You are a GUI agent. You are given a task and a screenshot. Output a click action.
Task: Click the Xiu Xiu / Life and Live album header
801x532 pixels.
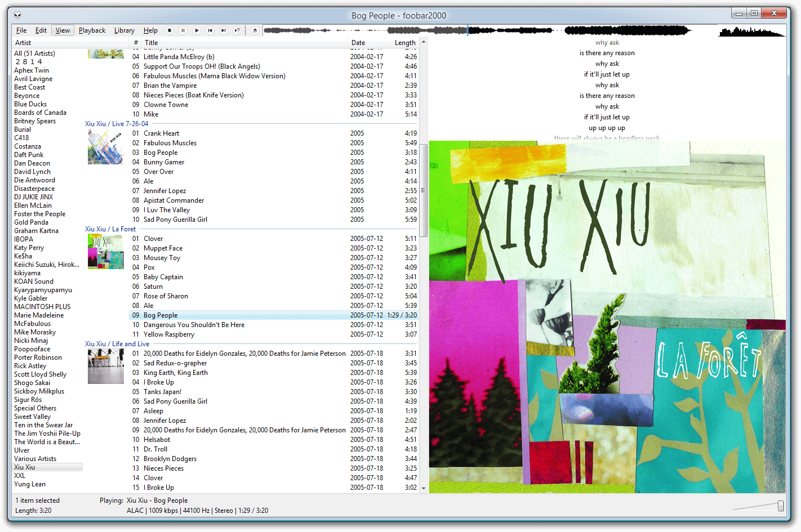[x=117, y=344]
